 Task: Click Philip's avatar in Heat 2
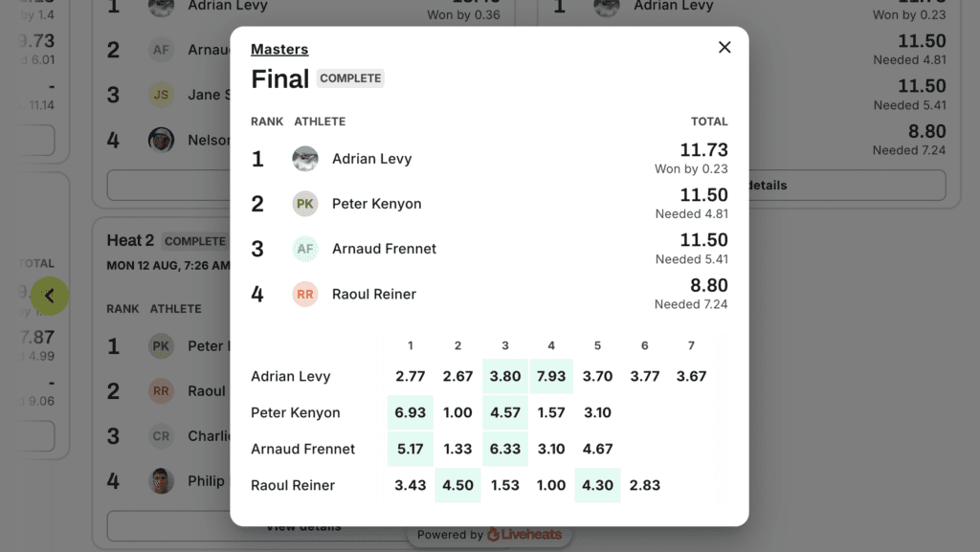tap(162, 479)
